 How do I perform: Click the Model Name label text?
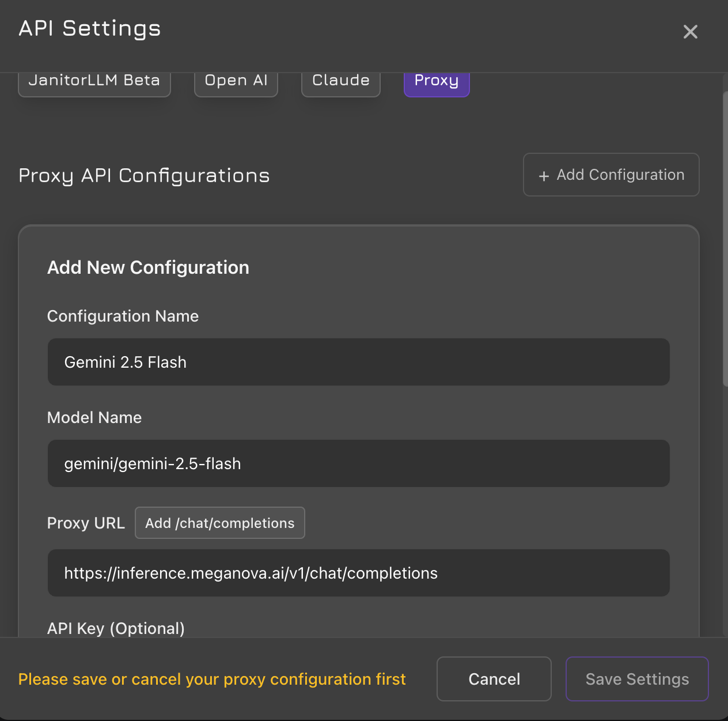point(94,417)
